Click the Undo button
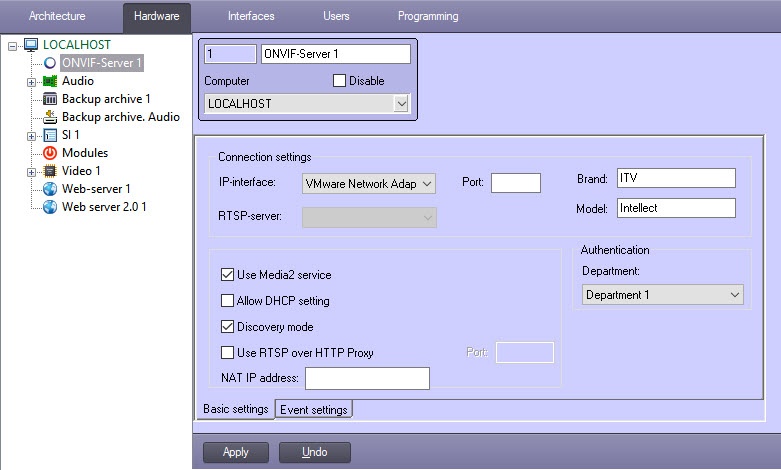 tap(315, 452)
